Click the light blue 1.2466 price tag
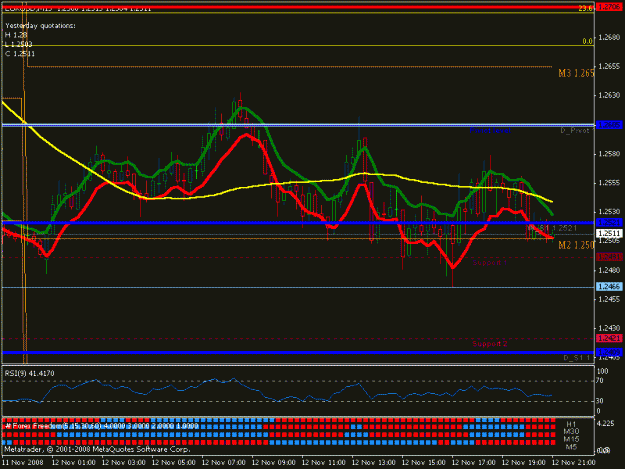This screenshot has height=469, width=625. [x=609, y=287]
